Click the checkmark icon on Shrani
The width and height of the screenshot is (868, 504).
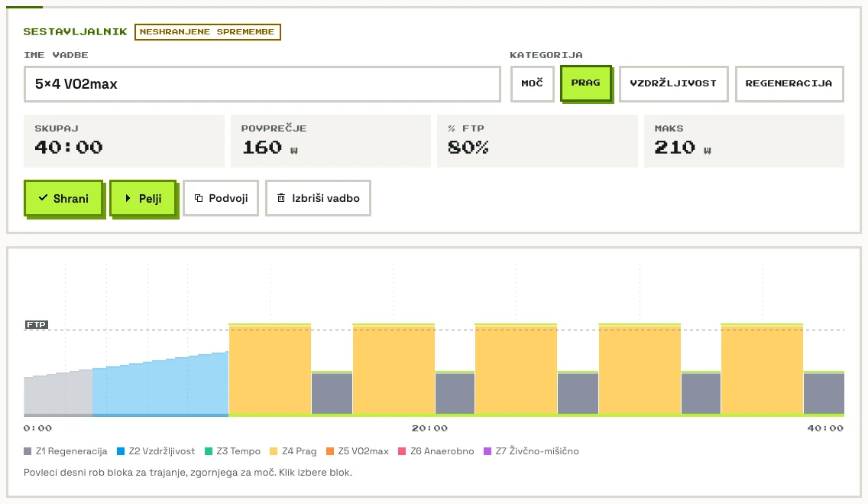pos(43,198)
